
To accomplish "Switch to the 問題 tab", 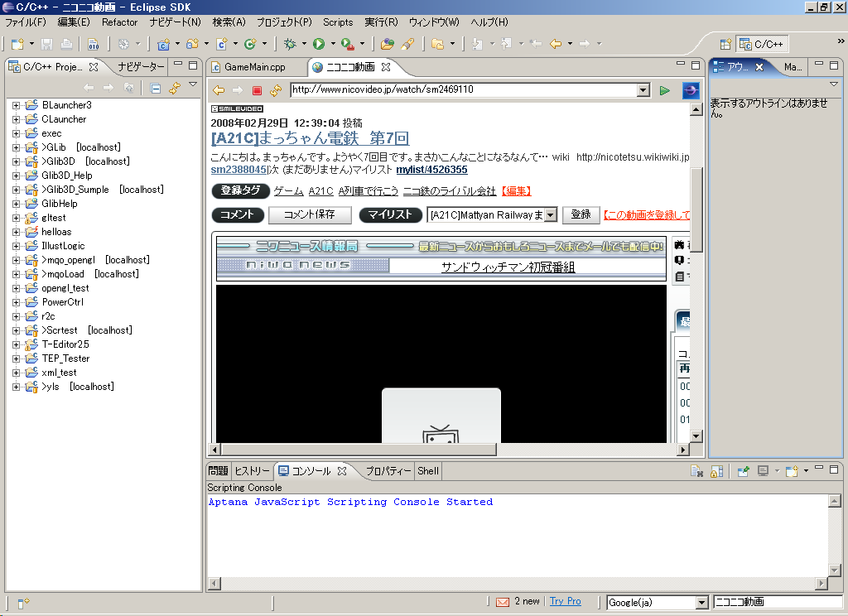I will click(x=219, y=471).
